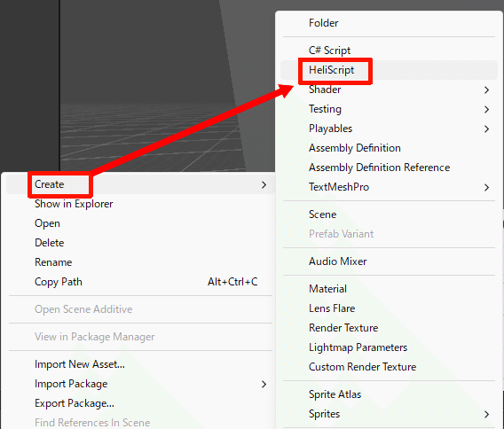Create a Sprite Atlas

tap(335, 394)
